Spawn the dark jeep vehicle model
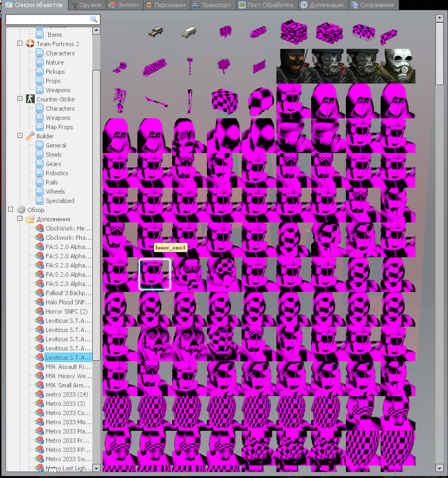The height and width of the screenshot is (478, 448). click(x=156, y=31)
